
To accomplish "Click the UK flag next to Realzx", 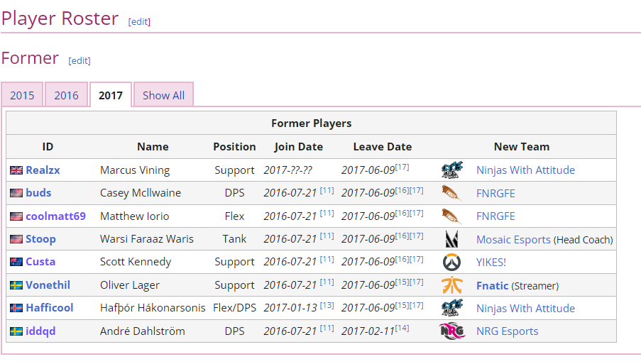I will point(16,170).
